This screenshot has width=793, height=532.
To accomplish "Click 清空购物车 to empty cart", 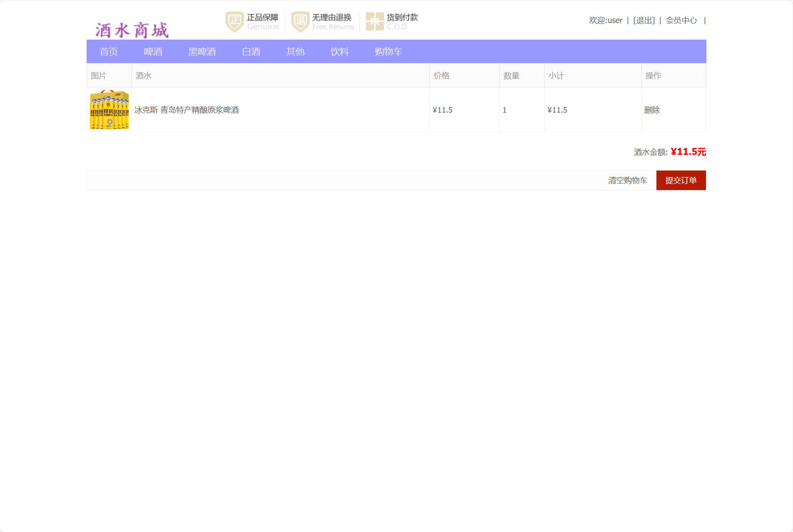I will coord(628,180).
